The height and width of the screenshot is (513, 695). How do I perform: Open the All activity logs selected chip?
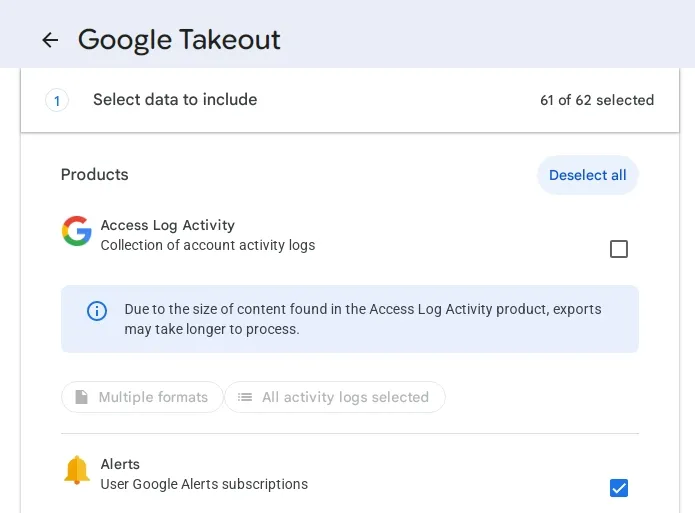pyautogui.click(x=335, y=397)
